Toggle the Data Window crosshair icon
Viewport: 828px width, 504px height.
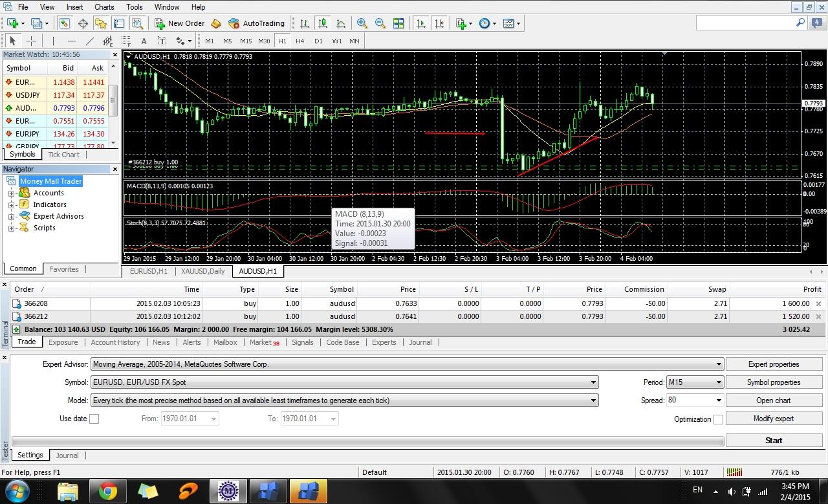[83, 23]
